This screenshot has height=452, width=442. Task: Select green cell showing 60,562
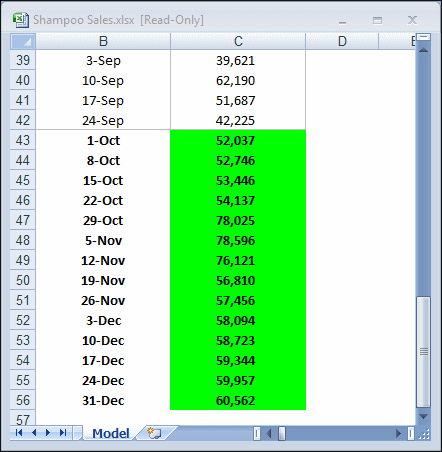tap(238, 400)
